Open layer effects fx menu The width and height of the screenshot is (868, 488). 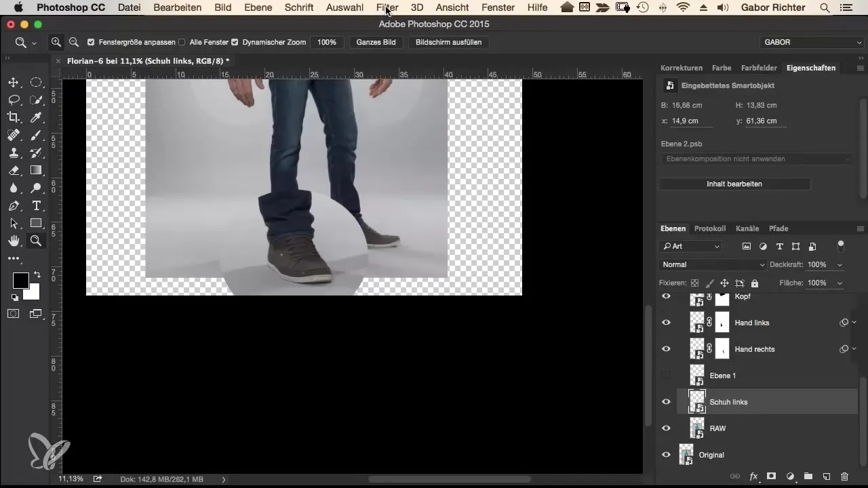point(753,476)
